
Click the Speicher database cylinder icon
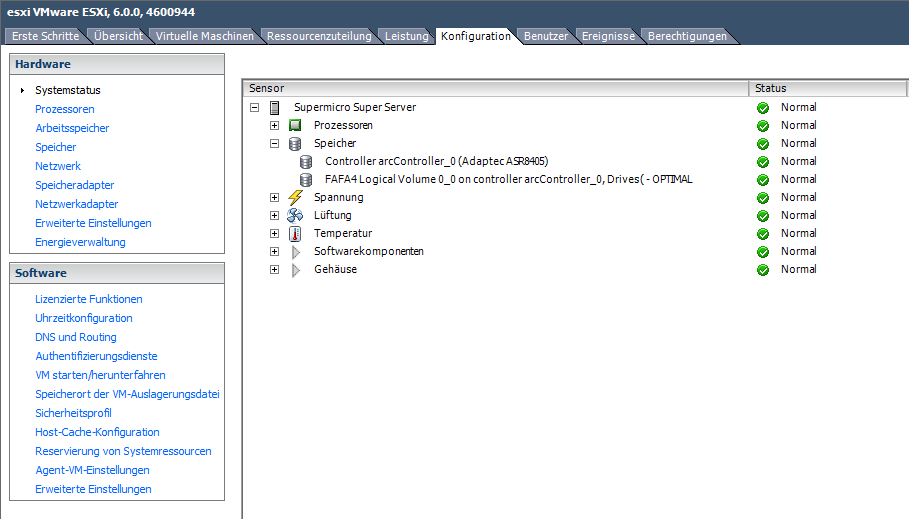click(295, 143)
